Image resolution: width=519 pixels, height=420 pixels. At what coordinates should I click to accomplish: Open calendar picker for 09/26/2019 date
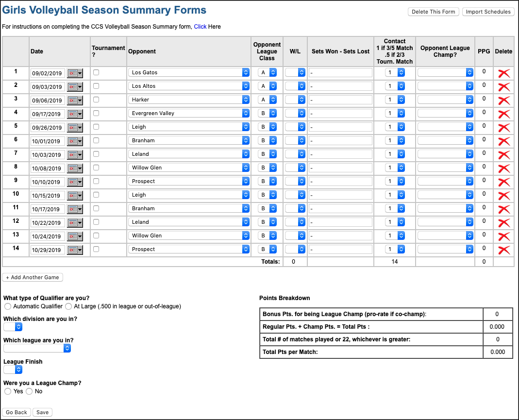click(75, 127)
